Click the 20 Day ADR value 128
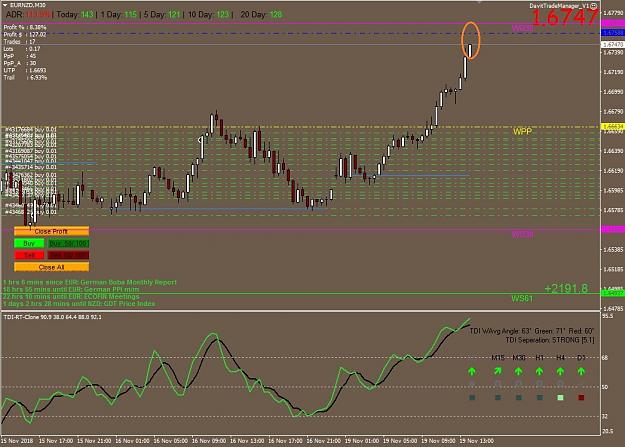Viewport: 625px width, 447px height. tap(275, 15)
